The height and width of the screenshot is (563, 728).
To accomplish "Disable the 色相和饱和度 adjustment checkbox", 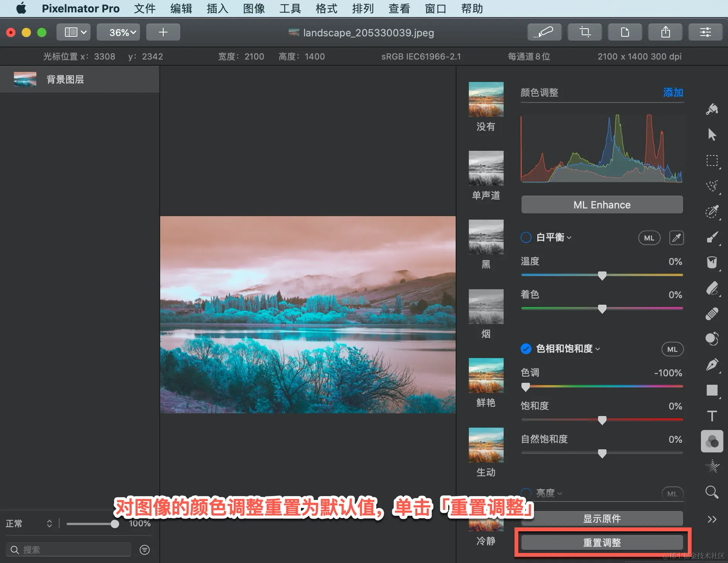I will pyautogui.click(x=526, y=349).
